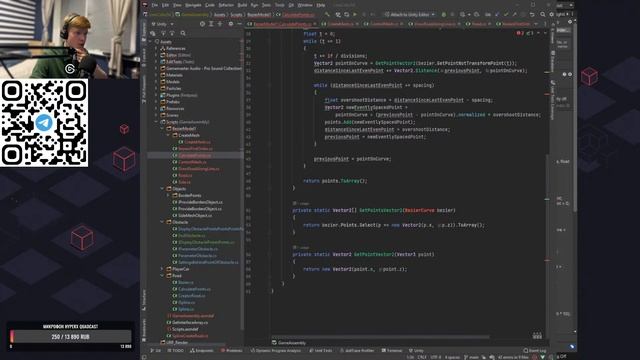Open the TODO tool window

pyautogui.click(x=176, y=351)
